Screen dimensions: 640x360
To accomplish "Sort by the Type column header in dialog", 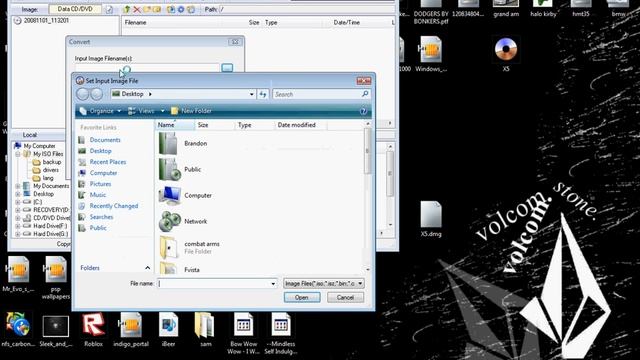I will 254,125.
